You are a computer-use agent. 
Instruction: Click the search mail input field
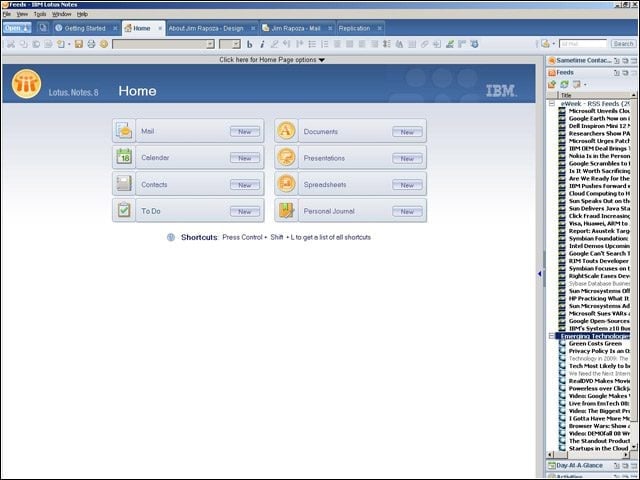[583, 44]
